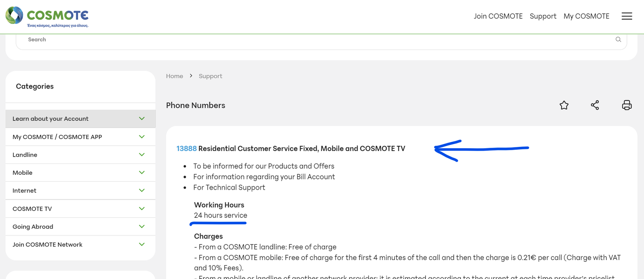644x279 pixels.
Task: Select Learn about your Account category
Action: (50, 119)
